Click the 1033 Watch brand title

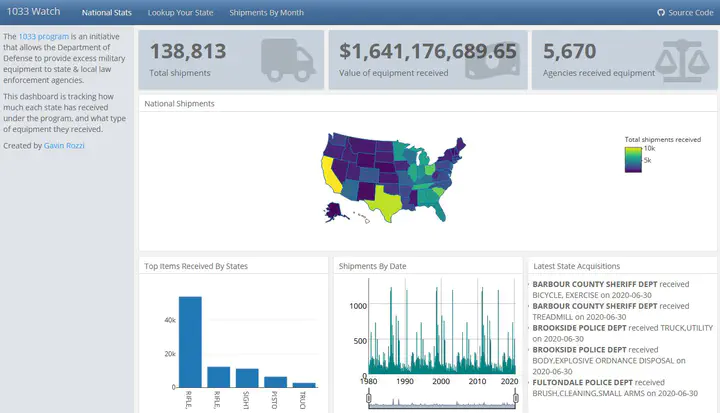coord(34,11)
